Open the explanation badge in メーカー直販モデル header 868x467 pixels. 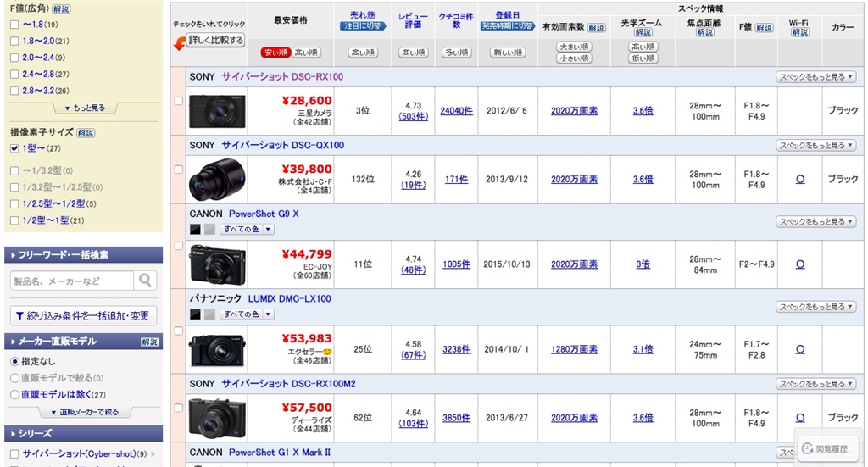click(149, 342)
